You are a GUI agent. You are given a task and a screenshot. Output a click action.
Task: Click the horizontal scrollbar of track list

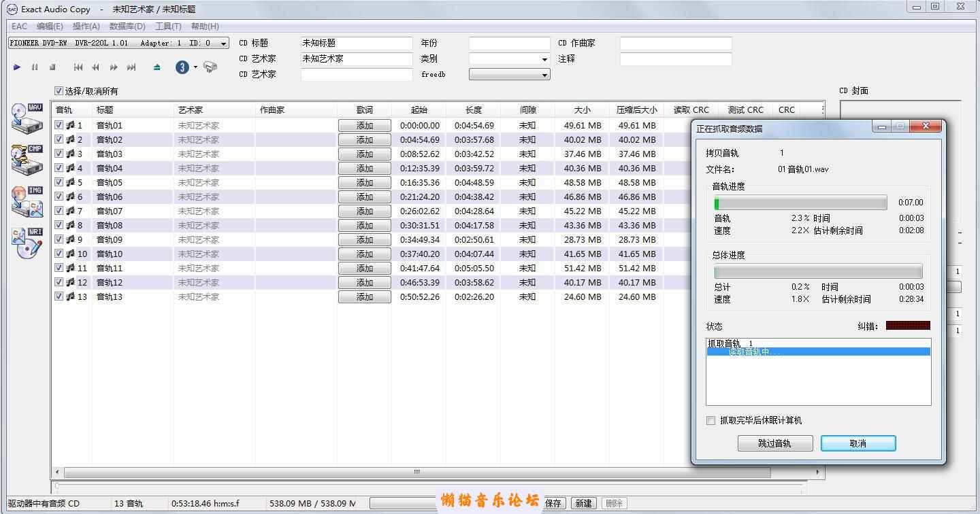click(417, 472)
